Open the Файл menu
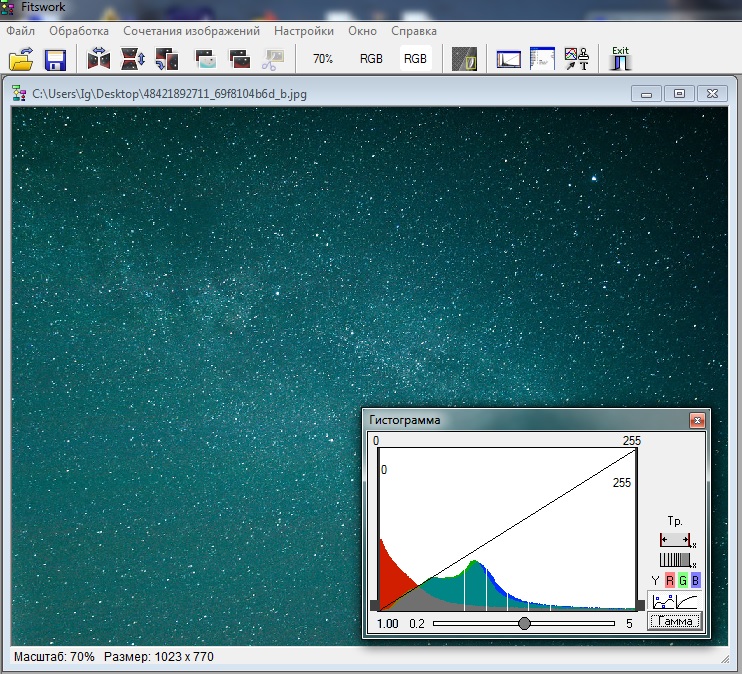The width and height of the screenshot is (742, 674). [x=20, y=31]
